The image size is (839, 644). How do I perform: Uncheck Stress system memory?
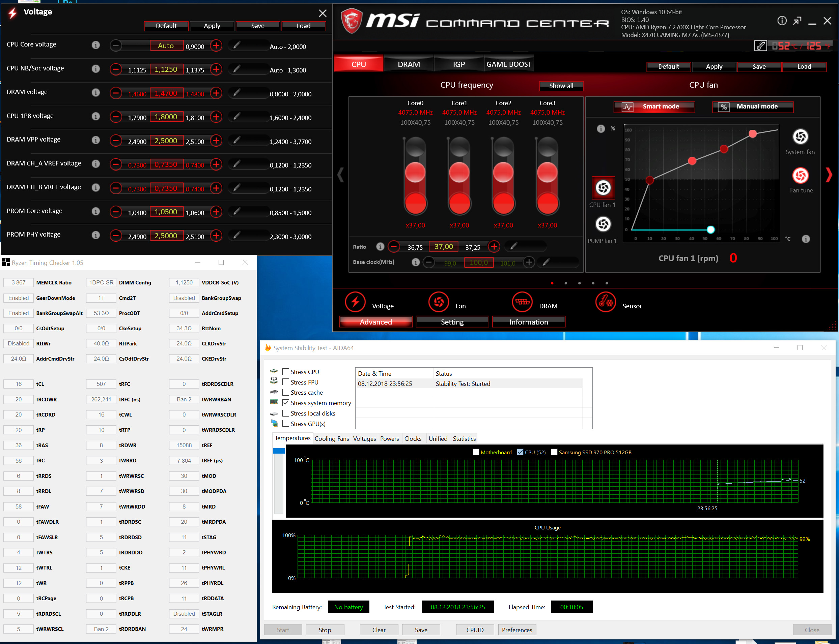pyautogui.click(x=286, y=403)
